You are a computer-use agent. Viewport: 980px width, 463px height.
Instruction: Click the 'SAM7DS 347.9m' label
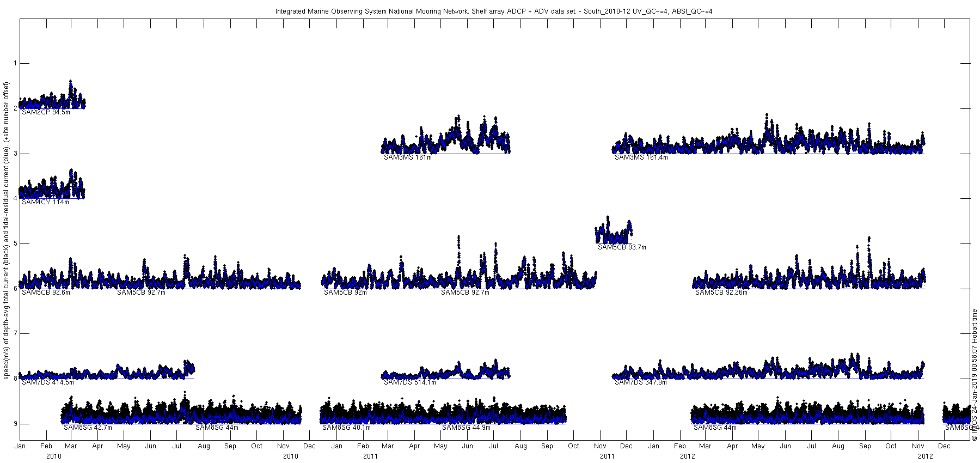[x=641, y=382]
